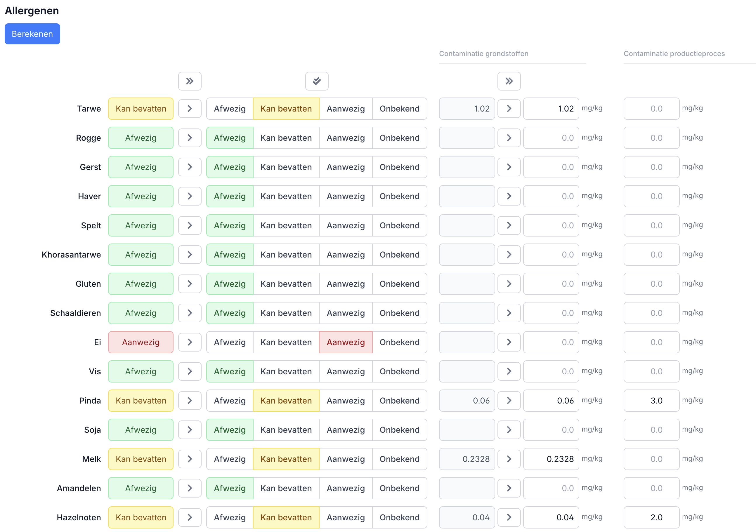This screenshot has width=756, height=532.
Task: Click the Tarwe chevron that copies 1.02 mg/kg
Action: pos(509,109)
